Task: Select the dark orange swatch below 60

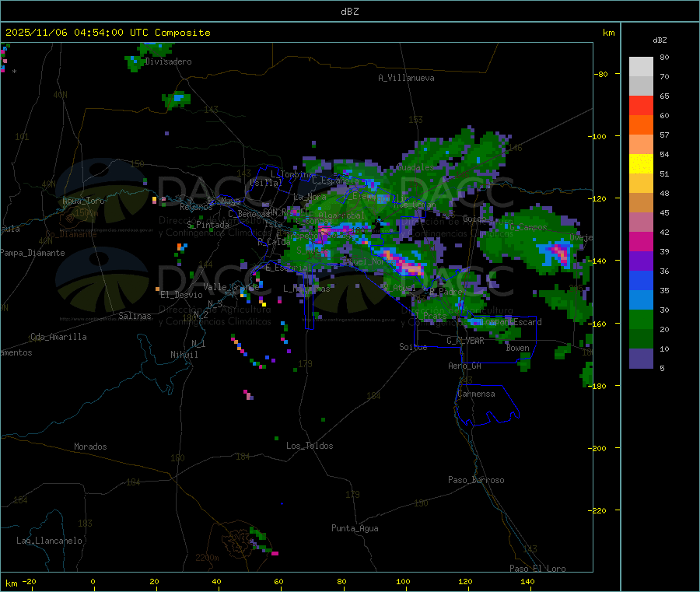Action: pyautogui.click(x=641, y=125)
